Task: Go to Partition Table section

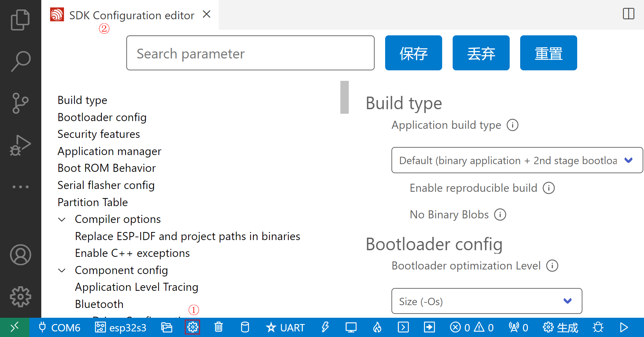Action: click(93, 202)
